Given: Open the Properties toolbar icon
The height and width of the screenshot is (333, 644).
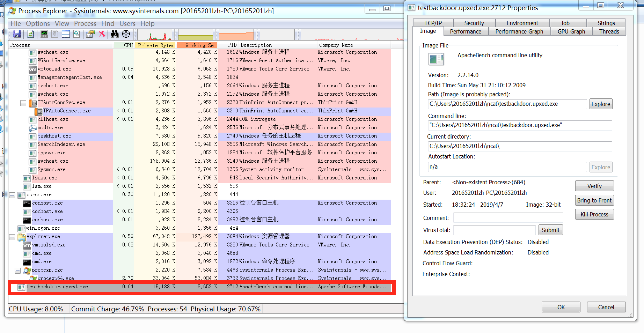Looking at the screenshot, I should (x=91, y=34).
